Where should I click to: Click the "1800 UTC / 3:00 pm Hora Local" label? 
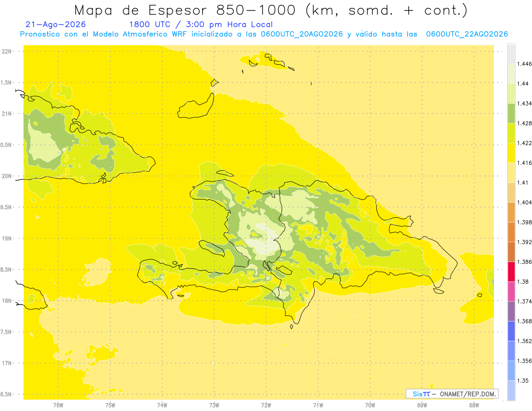pyautogui.click(x=201, y=25)
